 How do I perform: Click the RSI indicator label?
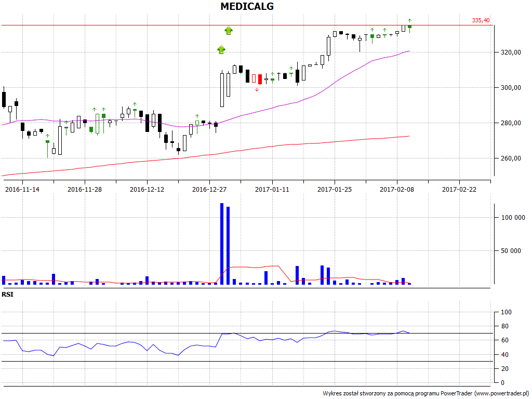[x=8, y=294]
